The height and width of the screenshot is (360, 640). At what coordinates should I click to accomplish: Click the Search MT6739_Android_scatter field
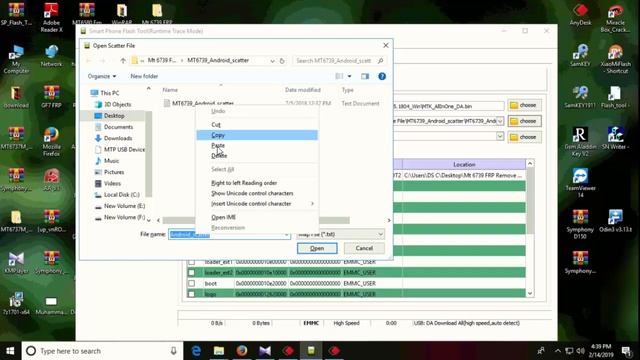339,61
